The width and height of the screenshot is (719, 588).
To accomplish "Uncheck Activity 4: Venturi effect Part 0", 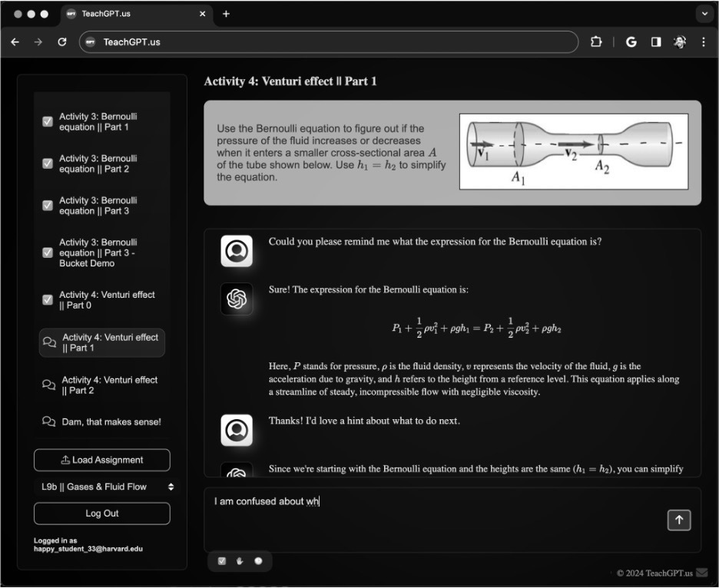I will tap(48, 299).
